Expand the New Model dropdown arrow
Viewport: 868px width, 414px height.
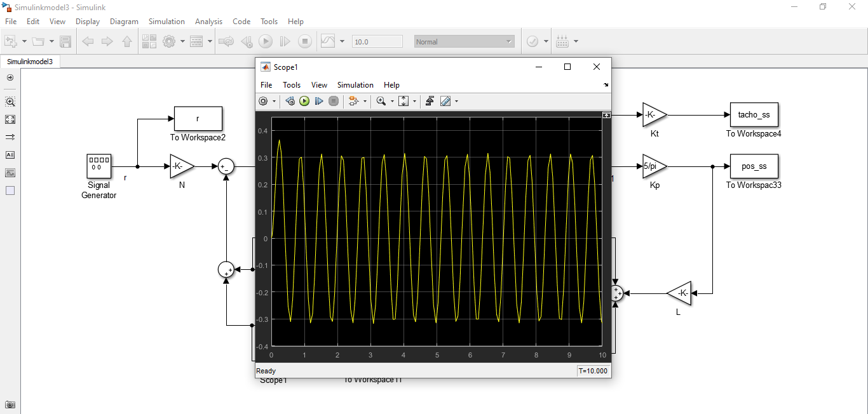(x=24, y=42)
